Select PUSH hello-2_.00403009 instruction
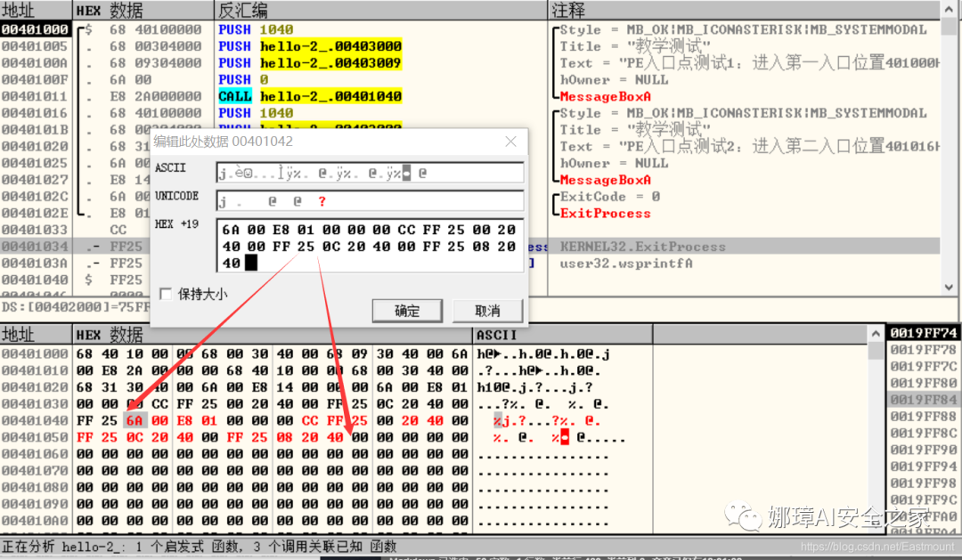962x560 pixels. (x=310, y=62)
